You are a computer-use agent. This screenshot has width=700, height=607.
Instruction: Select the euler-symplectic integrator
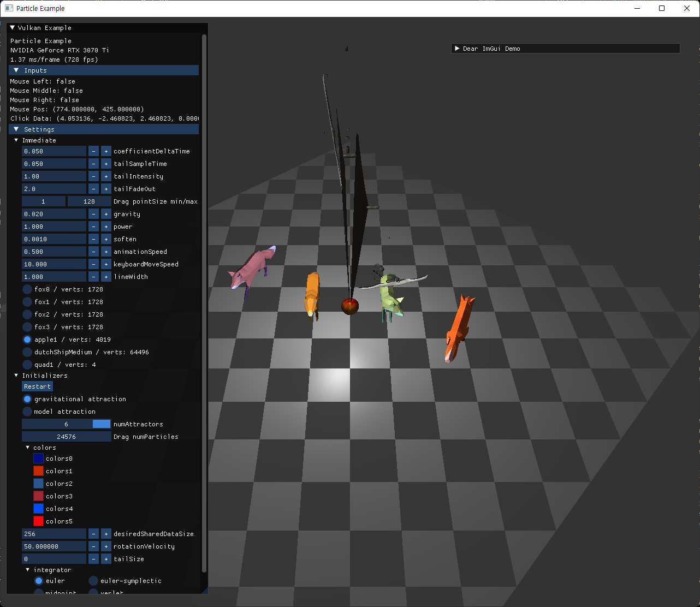tap(93, 581)
